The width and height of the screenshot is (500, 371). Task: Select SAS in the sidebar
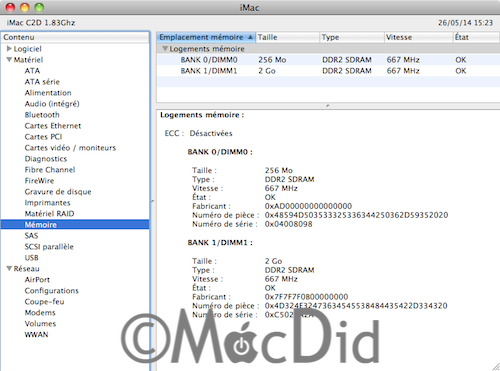31,236
